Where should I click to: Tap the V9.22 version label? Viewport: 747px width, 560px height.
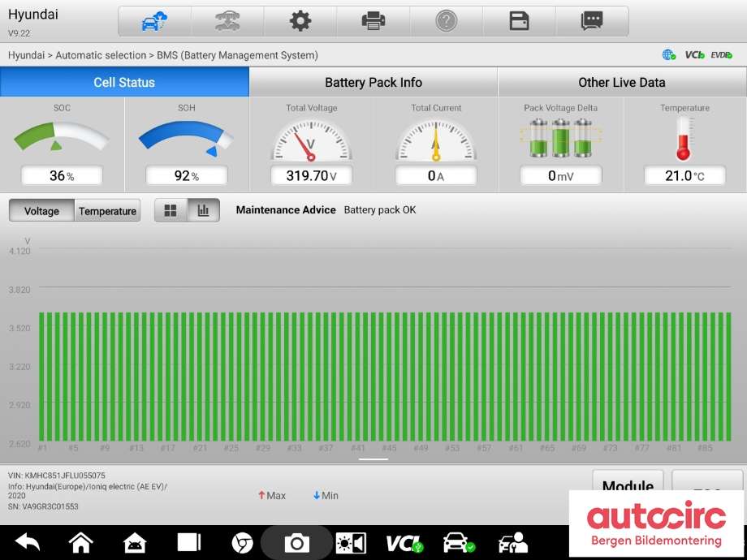tap(19, 33)
